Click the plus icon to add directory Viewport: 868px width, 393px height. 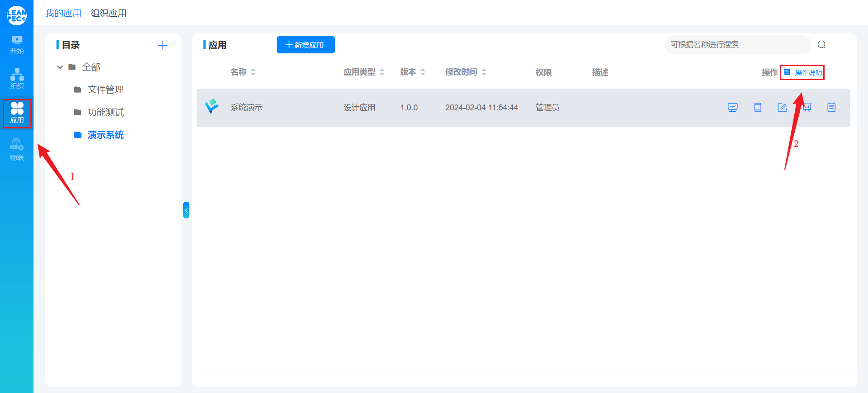pos(163,45)
